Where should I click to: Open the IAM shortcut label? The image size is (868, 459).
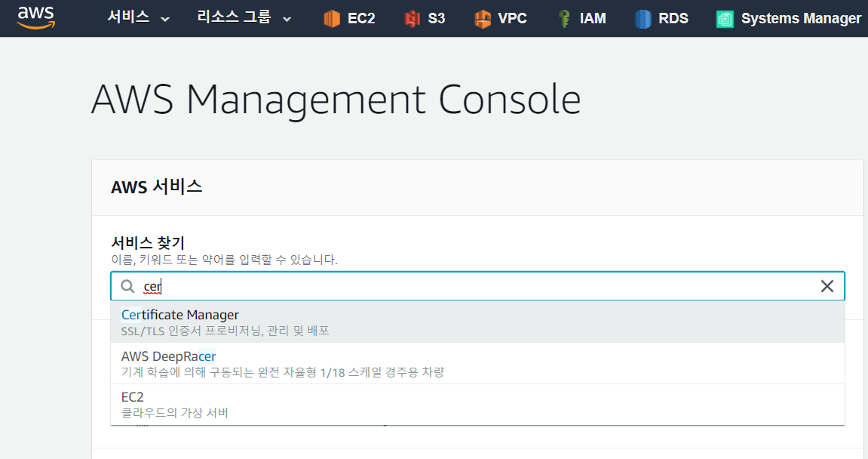593,18
